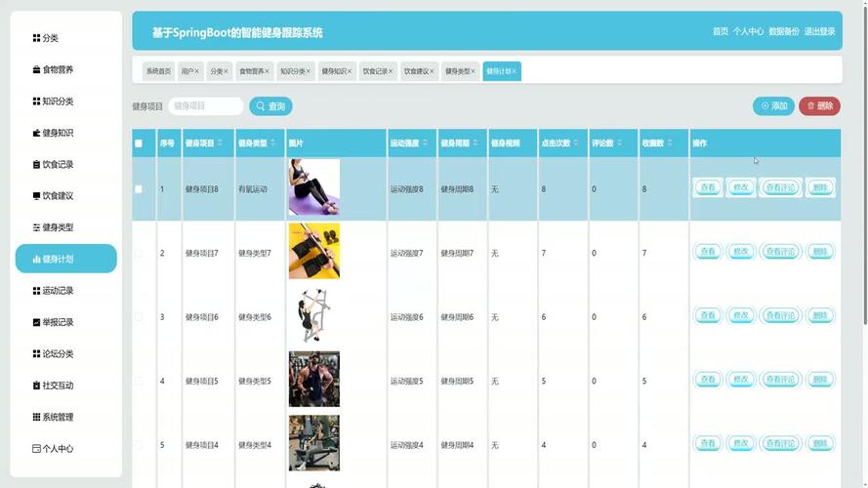Click 删除 for row 健身项目8
Image resolution: width=868 pixels, height=488 pixels.
(x=820, y=187)
